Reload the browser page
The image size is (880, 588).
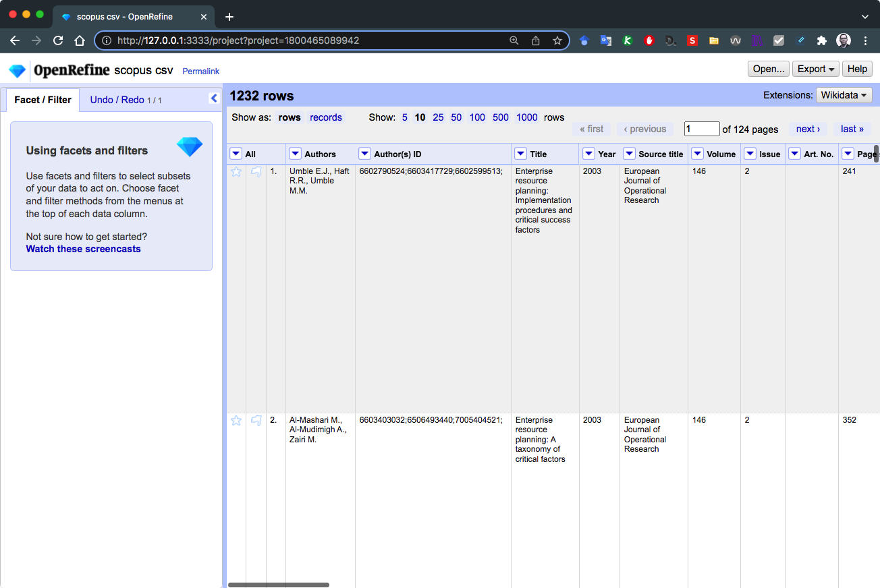click(58, 40)
